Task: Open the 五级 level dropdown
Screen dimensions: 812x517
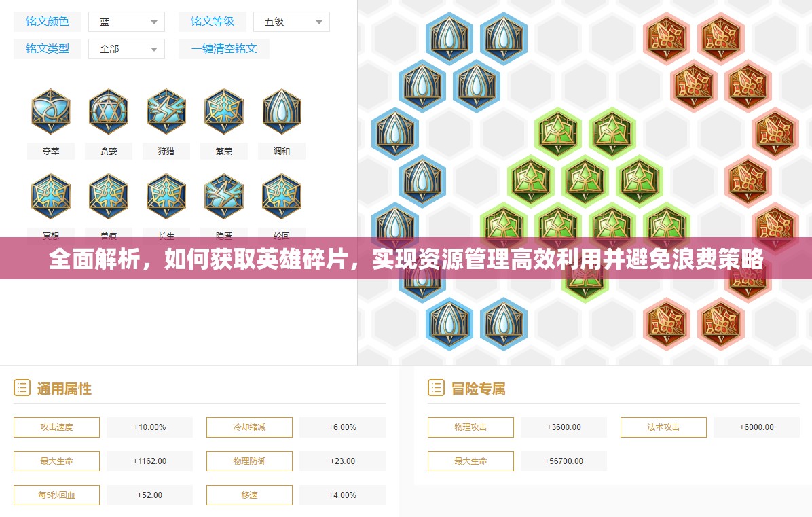Action: (291, 21)
